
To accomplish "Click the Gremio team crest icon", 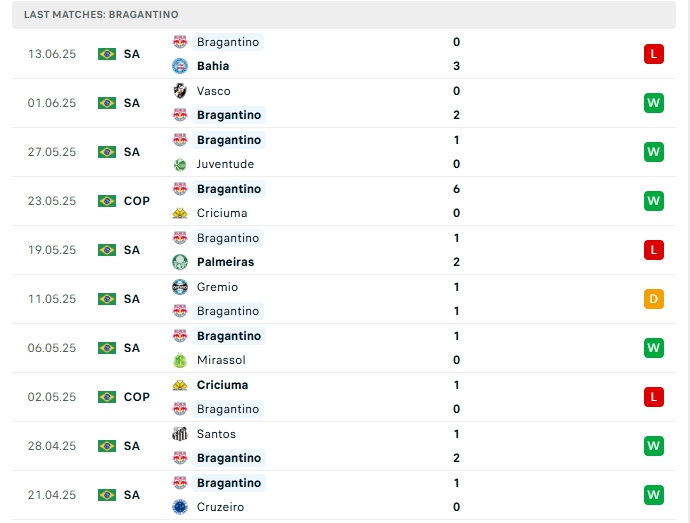I will coord(180,287).
